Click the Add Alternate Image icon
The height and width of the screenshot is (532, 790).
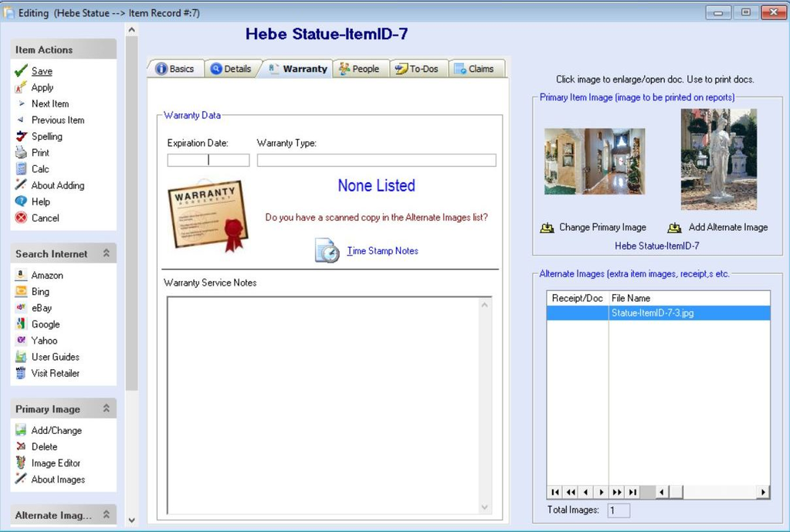(675, 228)
